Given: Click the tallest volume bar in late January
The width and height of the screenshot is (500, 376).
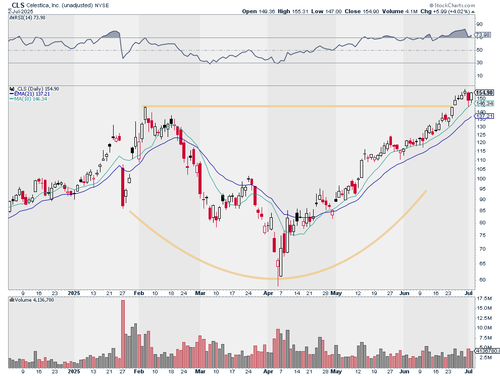Looking at the screenshot, I should point(123,334).
